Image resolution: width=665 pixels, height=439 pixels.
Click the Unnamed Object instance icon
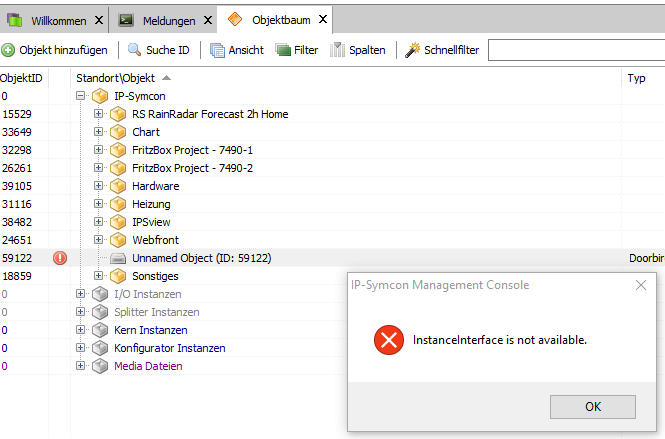click(118, 258)
